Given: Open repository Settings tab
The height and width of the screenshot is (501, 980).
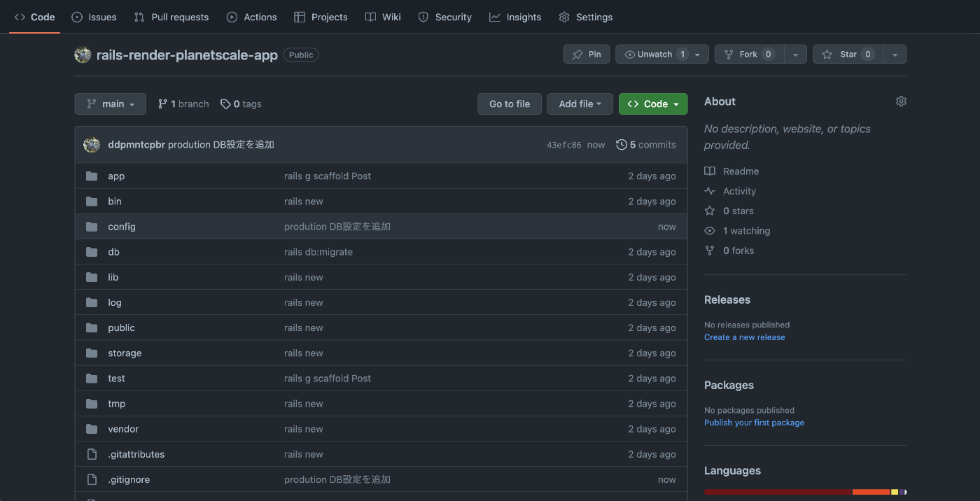Looking at the screenshot, I should tap(586, 17).
